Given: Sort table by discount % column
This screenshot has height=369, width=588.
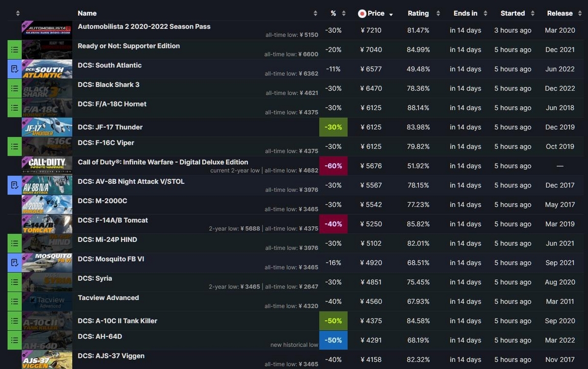Looking at the screenshot, I should pos(333,13).
